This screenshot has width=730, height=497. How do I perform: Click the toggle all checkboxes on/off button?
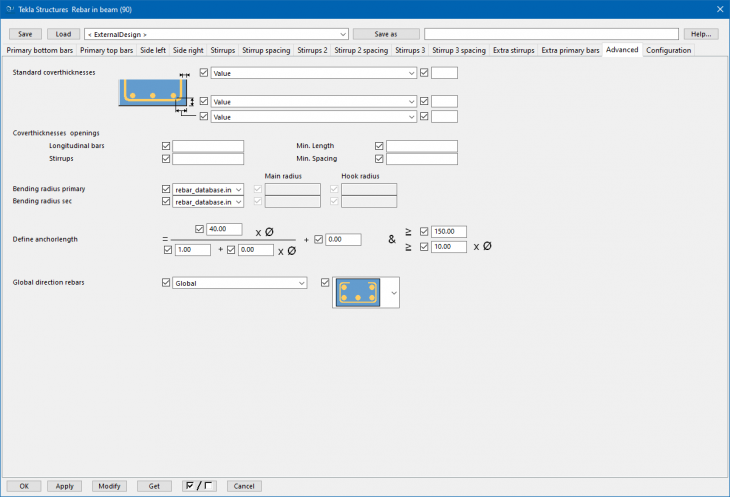[x=200, y=486]
